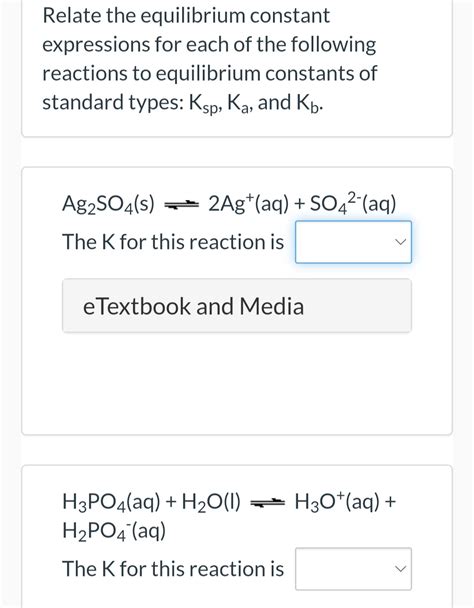The width and height of the screenshot is (474, 608).
Task: Click the equilibrium arrow in the Ag2SO4 equation
Action: [182, 204]
